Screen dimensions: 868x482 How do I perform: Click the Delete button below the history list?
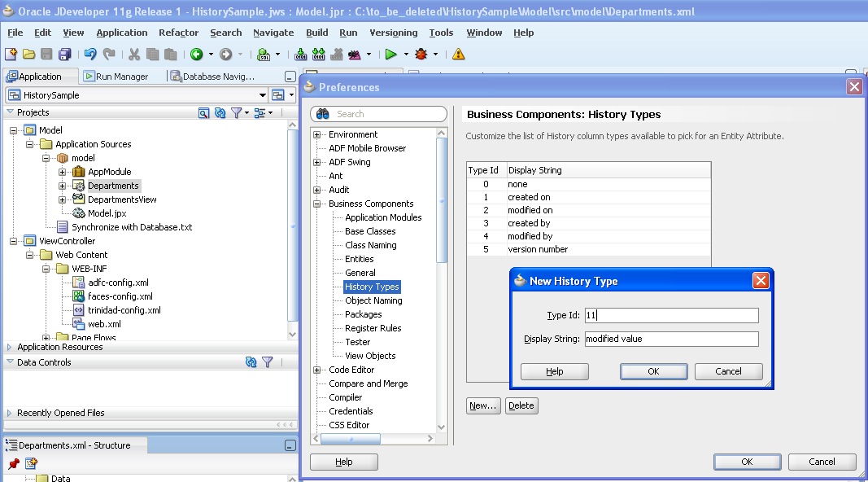(x=521, y=405)
